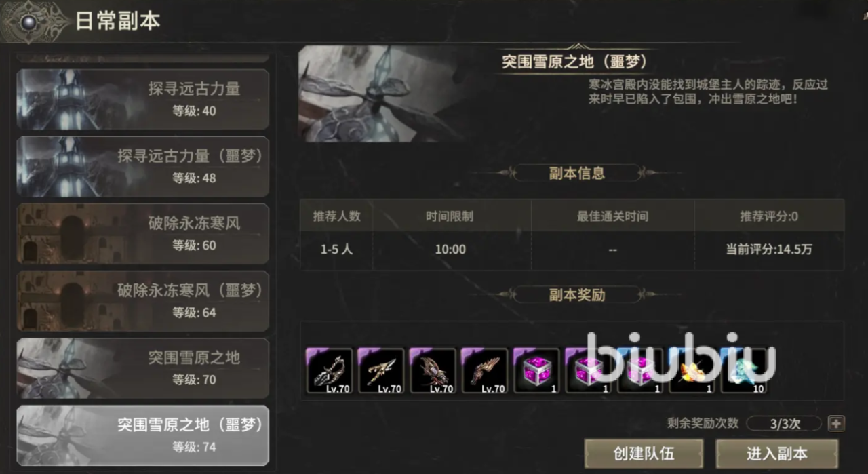The width and height of the screenshot is (868, 474).
Task: Select 探寻远古力量 level 40 dungeon
Action: click(142, 99)
